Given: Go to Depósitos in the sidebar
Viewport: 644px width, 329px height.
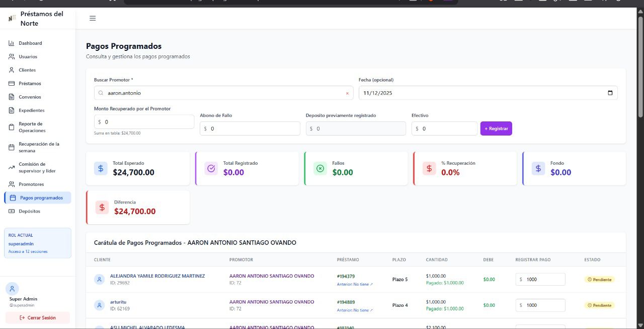Looking at the screenshot, I should pyautogui.click(x=29, y=211).
